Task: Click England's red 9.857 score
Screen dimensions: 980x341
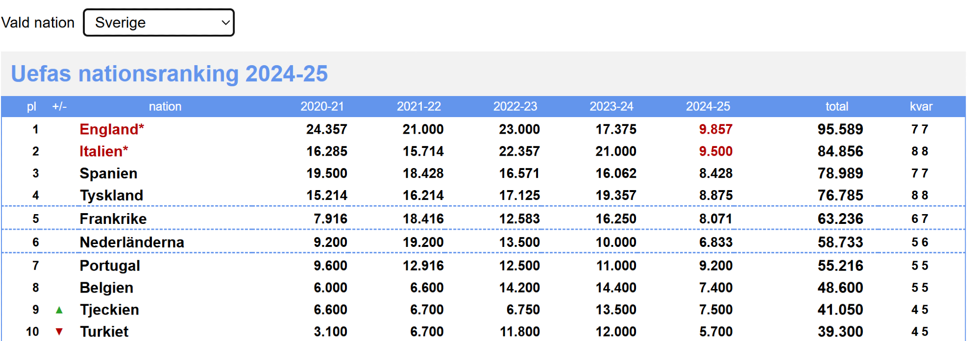Action: (x=715, y=129)
